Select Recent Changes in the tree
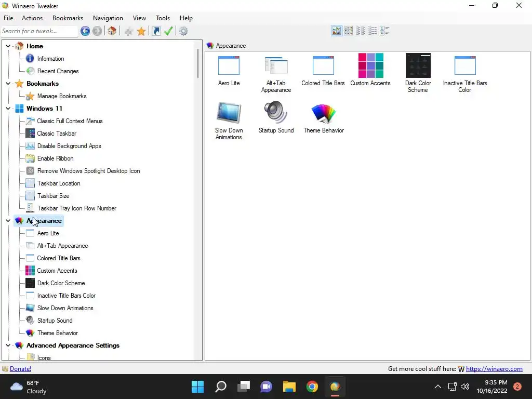 click(58, 71)
